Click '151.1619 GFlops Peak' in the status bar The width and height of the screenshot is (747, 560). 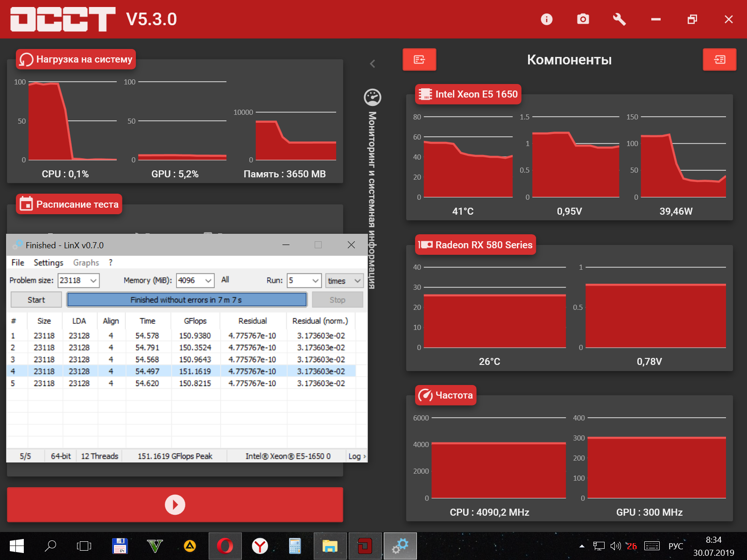[175, 456]
